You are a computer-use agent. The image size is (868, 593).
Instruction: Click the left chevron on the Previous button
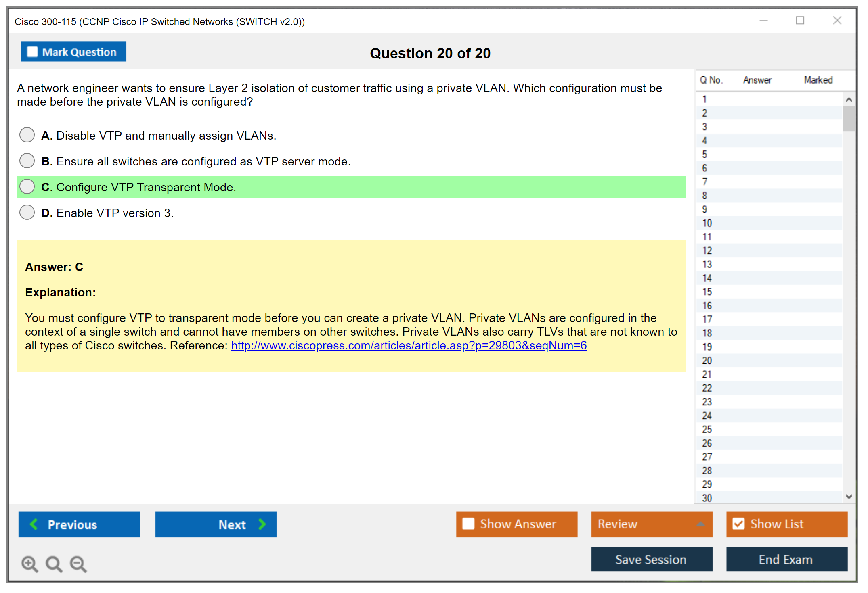coord(34,524)
